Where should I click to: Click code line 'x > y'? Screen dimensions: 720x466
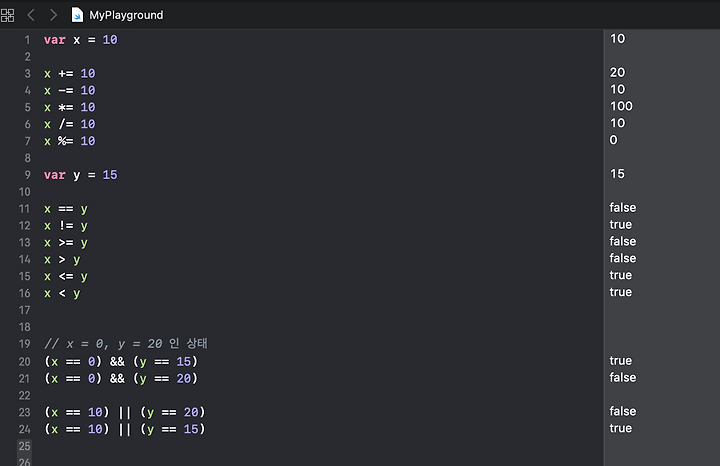tap(62, 260)
